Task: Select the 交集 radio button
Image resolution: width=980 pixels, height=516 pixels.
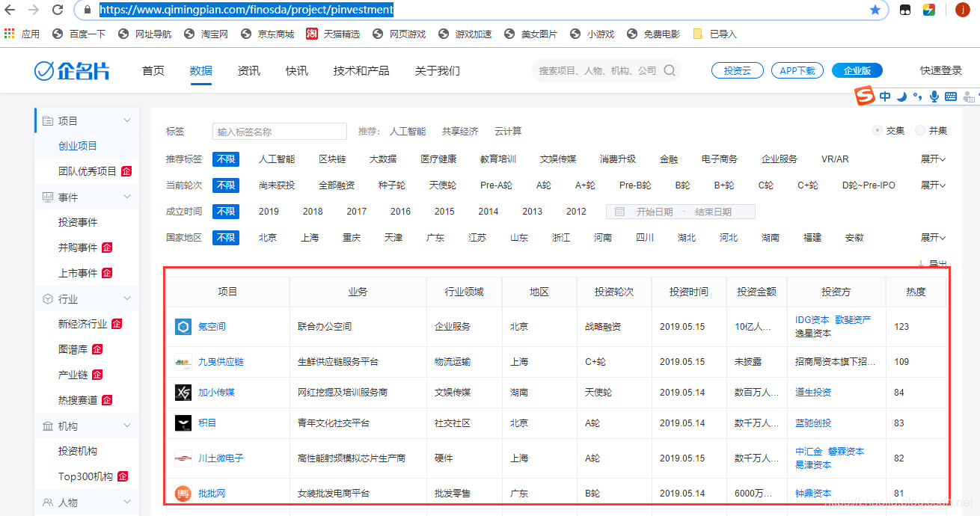Action: pos(878,131)
